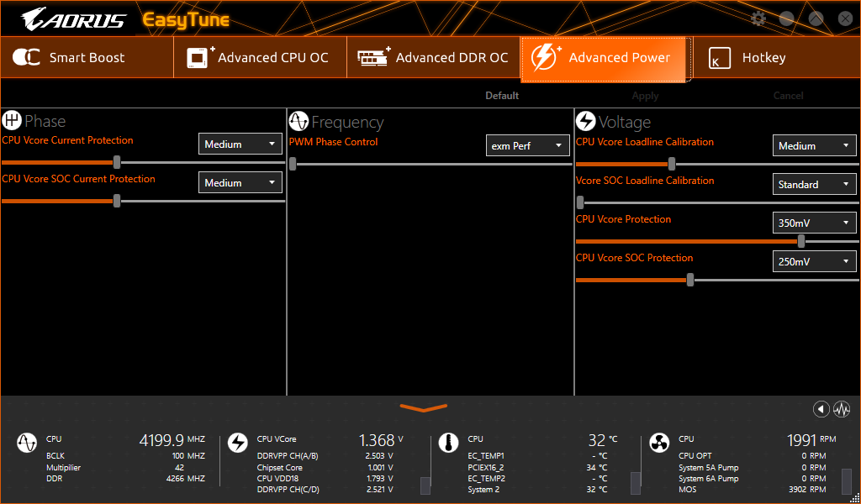861x504 pixels.
Task: Click the DDR 4266 MHZ value
Action: pos(186,479)
